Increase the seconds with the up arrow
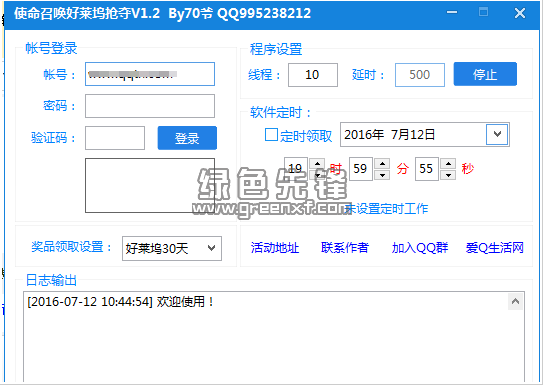The height and width of the screenshot is (387, 544). click(448, 163)
